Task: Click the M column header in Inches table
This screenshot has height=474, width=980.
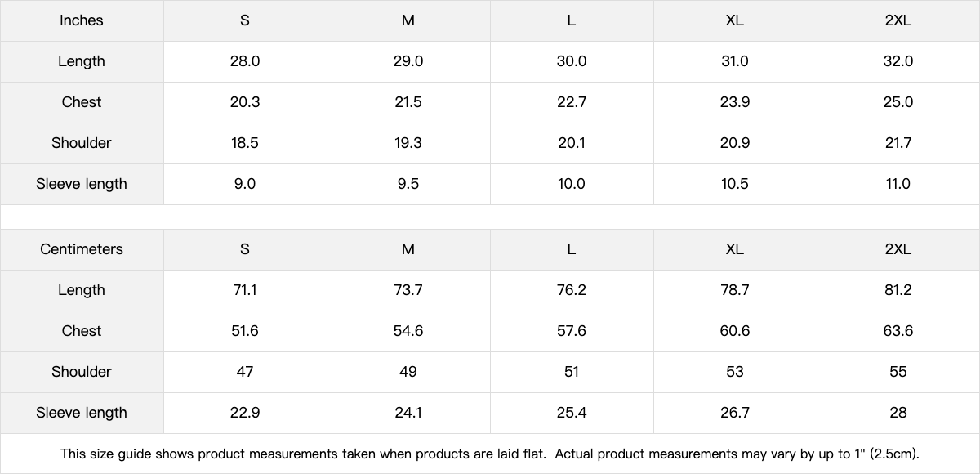Action: [x=408, y=20]
